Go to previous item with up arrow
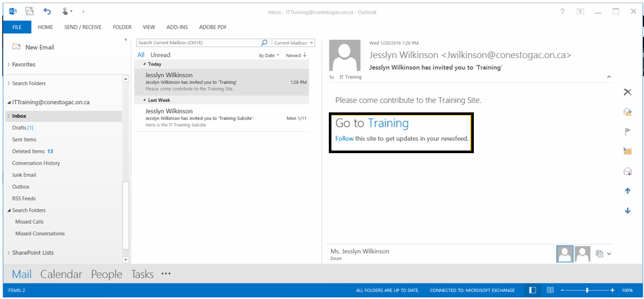 click(x=627, y=191)
